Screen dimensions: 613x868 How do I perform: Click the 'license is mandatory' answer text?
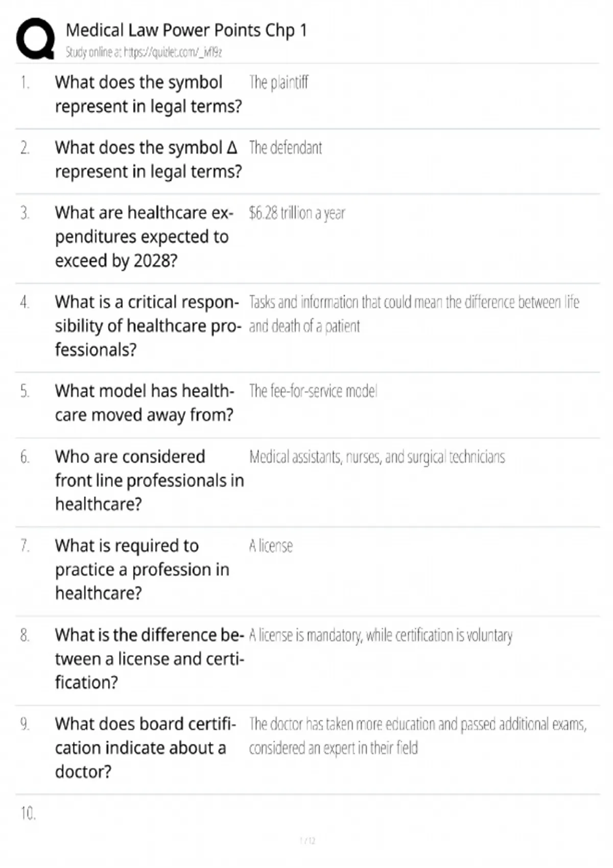(x=381, y=636)
